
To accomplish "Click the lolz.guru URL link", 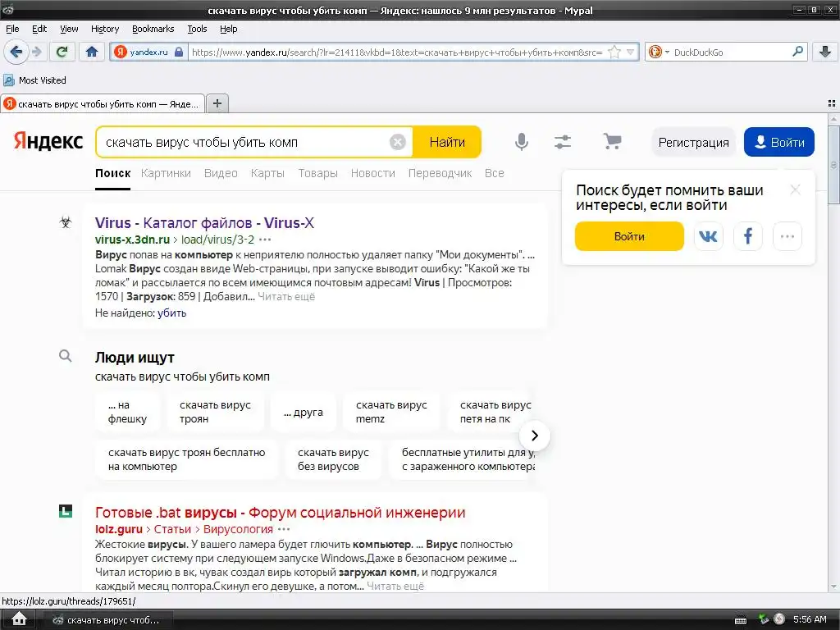I will [x=118, y=529].
